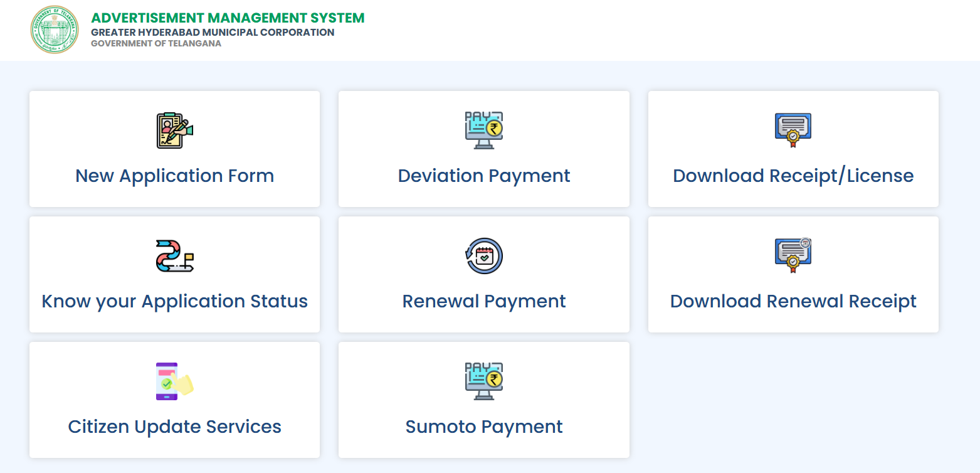Click Greater Hyderabad Municipal Corporation header text

(x=213, y=33)
